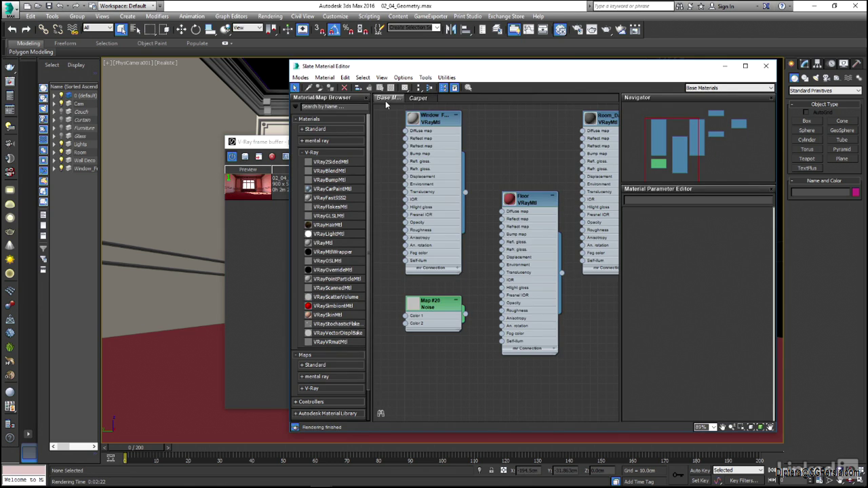Expand the Wall Deco layer arrow
Image resolution: width=868 pixels, height=488 pixels.
[x=54, y=161]
